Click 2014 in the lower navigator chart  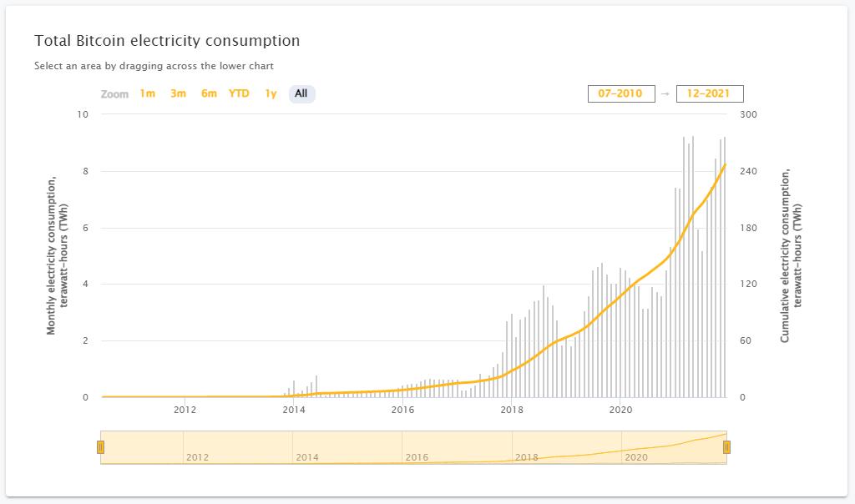click(x=307, y=457)
